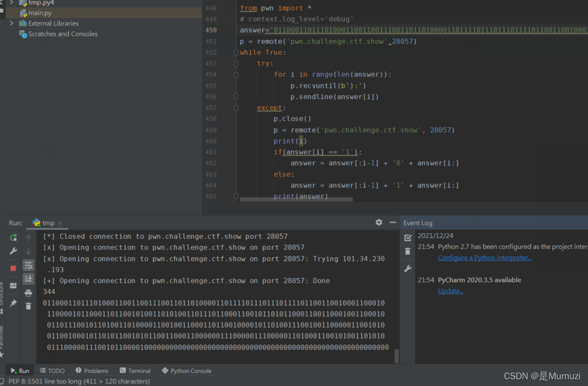Click fold end marker at line 465
Screen dimensions: 588x386
point(236,196)
